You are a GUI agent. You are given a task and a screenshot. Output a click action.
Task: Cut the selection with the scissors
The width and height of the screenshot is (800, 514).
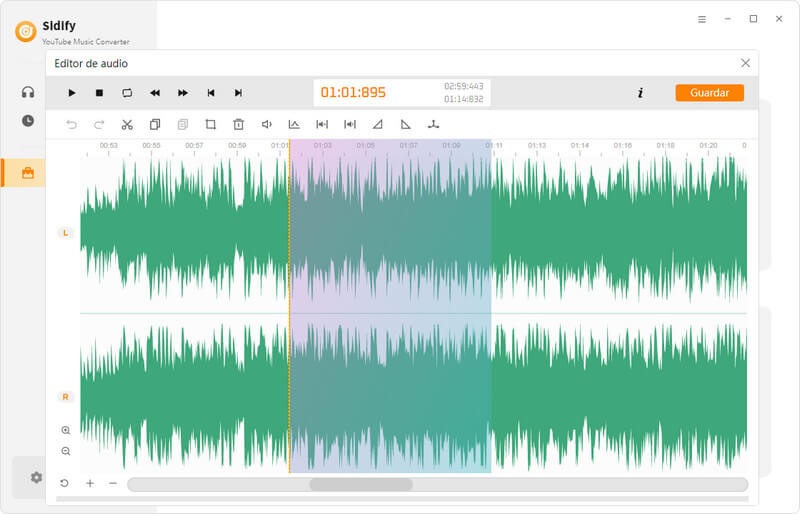pos(127,125)
